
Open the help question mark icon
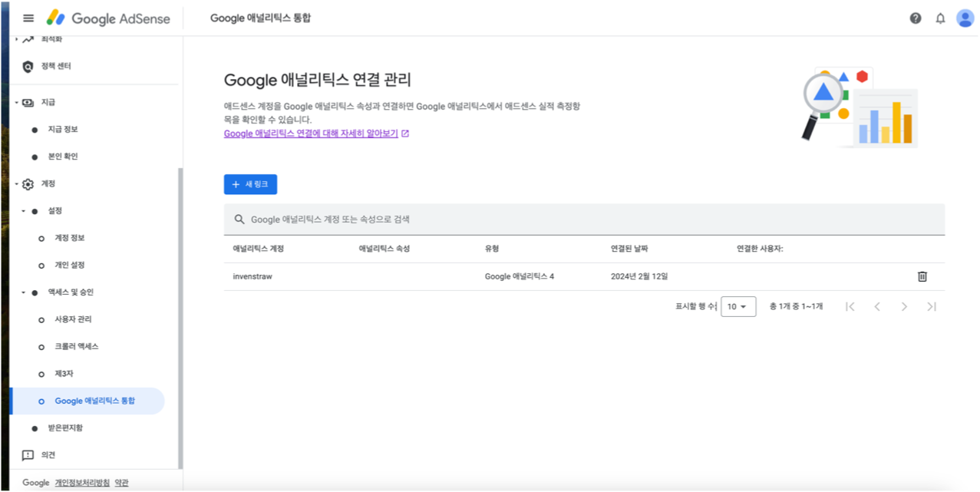(x=916, y=18)
